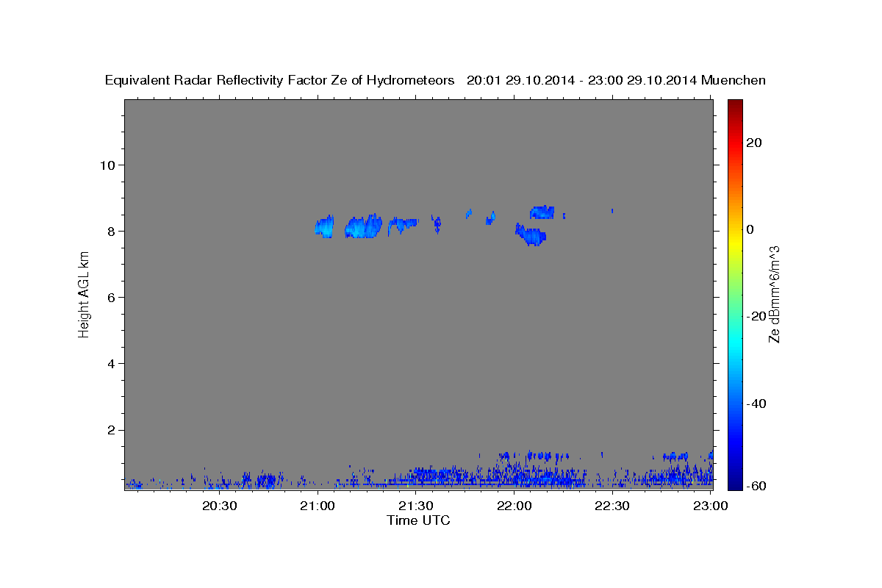This screenshot has height=588, width=882.
Task: Click the cloud echo at 22:05 below 8 km
Action: [531, 235]
